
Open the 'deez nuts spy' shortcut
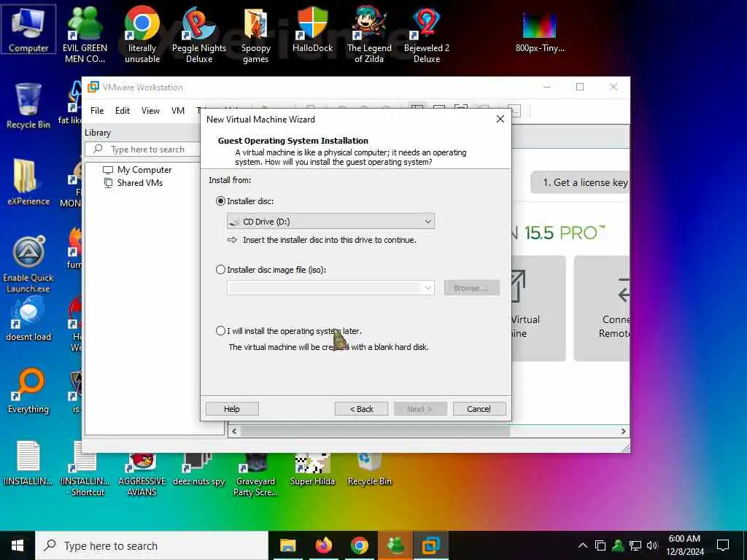point(199,470)
